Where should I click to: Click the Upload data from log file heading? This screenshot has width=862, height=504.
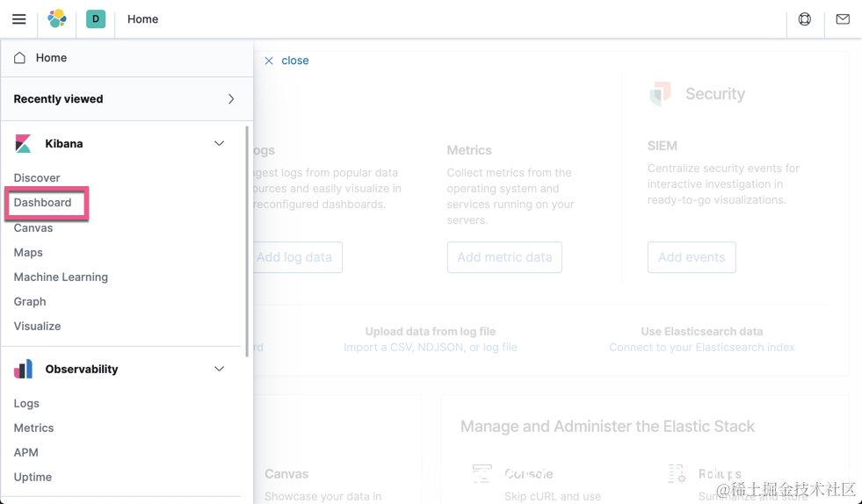(x=431, y=331)
